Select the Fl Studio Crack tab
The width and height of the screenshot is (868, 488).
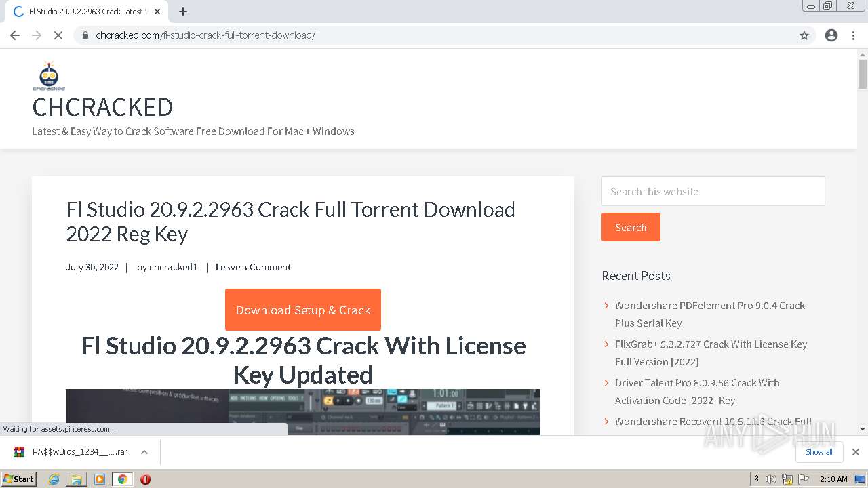pos(86,12)
